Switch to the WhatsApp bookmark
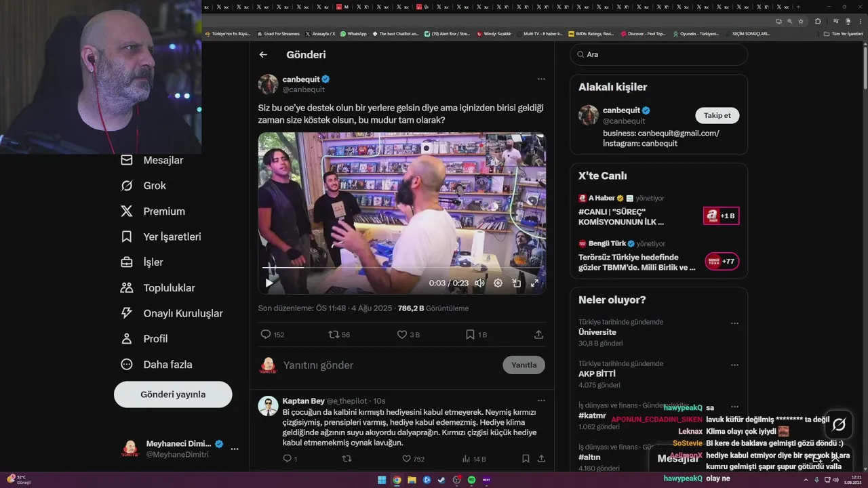 (x=353, y=33)
